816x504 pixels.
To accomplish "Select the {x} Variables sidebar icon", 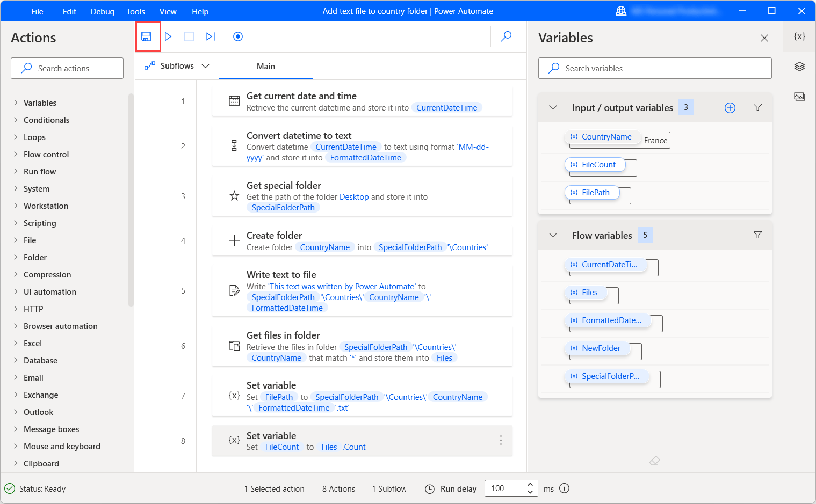I will [799, 36].
